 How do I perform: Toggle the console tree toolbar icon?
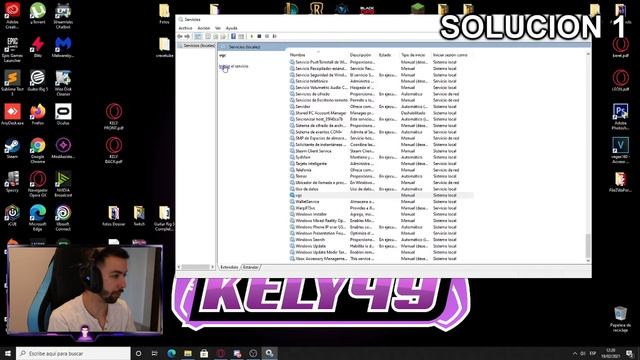click(198, 36)
